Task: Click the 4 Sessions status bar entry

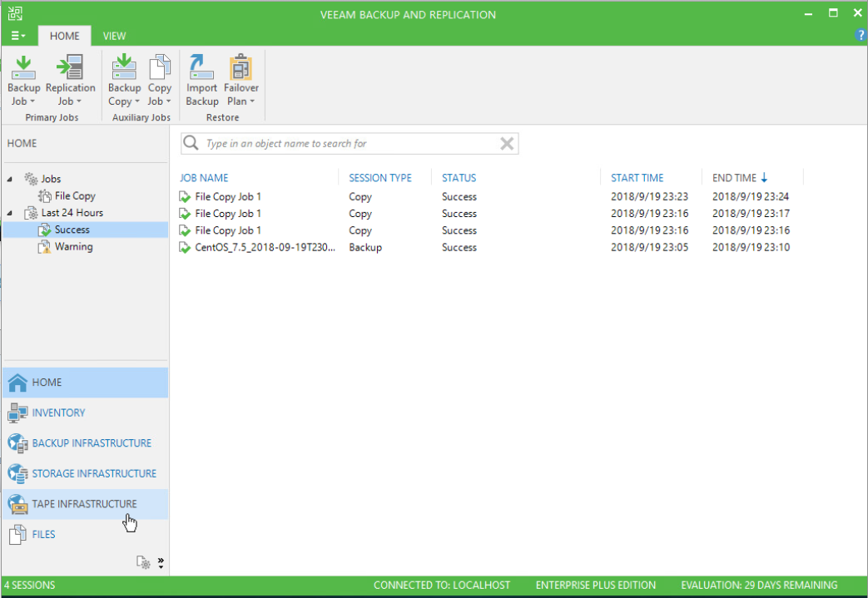Action: click(x=29, y=586)
